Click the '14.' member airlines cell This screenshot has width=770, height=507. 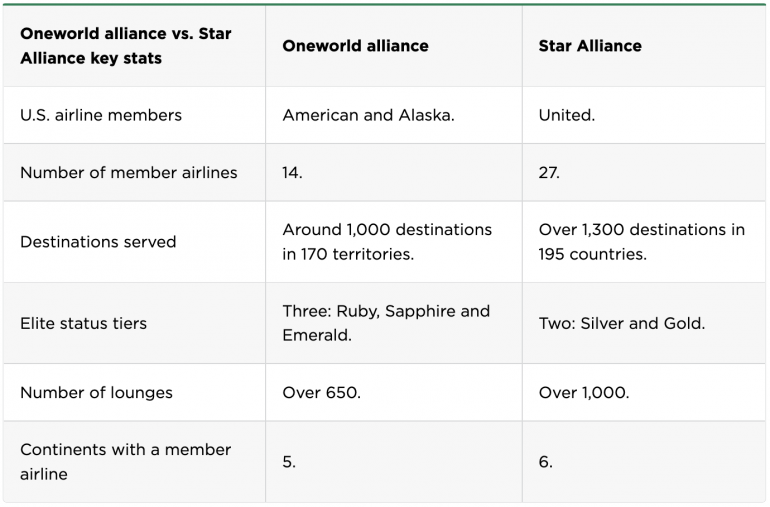(292, 172)
